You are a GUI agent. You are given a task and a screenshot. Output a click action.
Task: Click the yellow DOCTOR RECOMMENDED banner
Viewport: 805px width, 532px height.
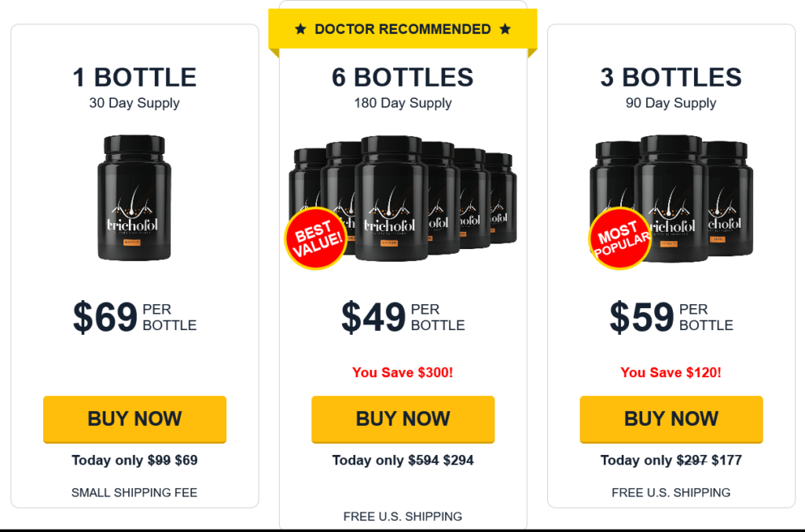(403, 29)
